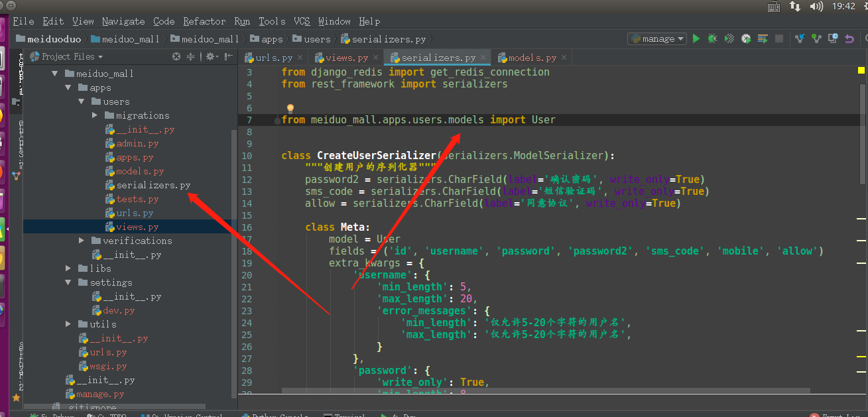Collapse the meiduo_mall folder
The width and height of the screenshot is (868, 417).
(54, 74)
